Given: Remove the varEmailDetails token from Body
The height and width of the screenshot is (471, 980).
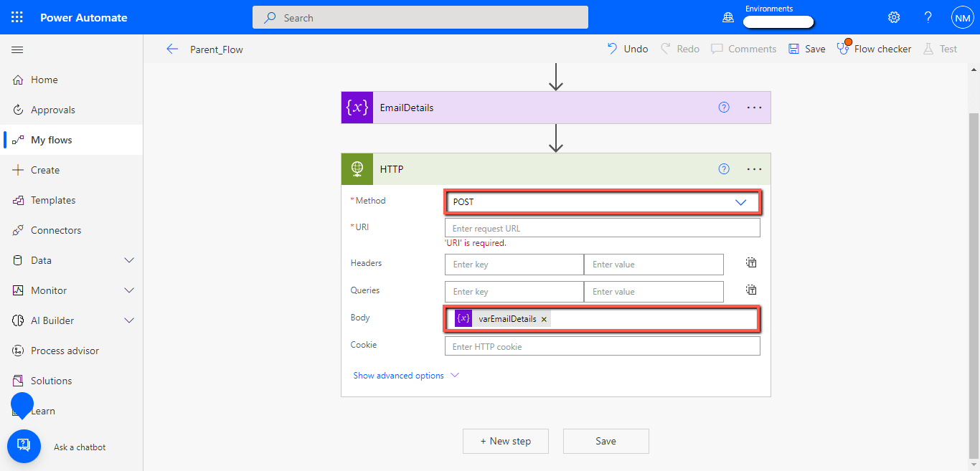Looking at the screenshot, I should click(544, 319).
